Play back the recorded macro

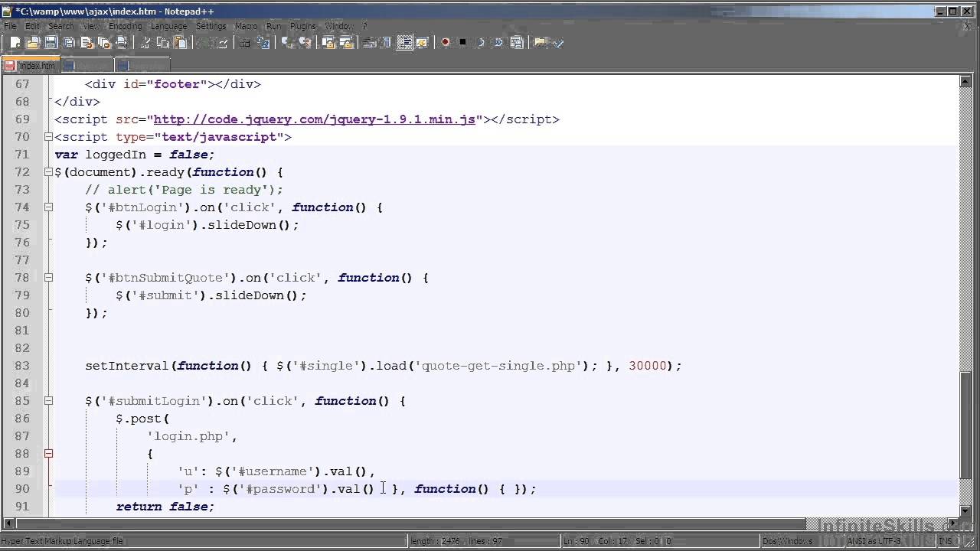(x=480, y=43)
